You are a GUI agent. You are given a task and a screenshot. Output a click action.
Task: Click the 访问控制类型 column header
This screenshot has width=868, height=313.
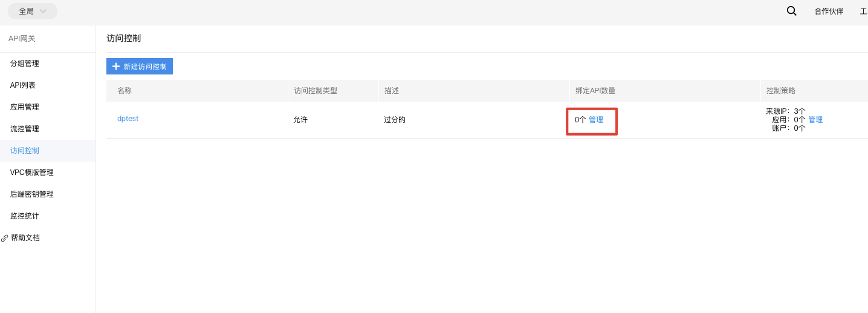coord(315,91)
